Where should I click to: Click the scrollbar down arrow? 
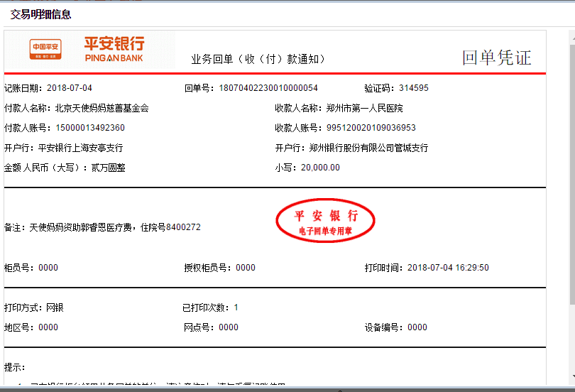[572, 376]
